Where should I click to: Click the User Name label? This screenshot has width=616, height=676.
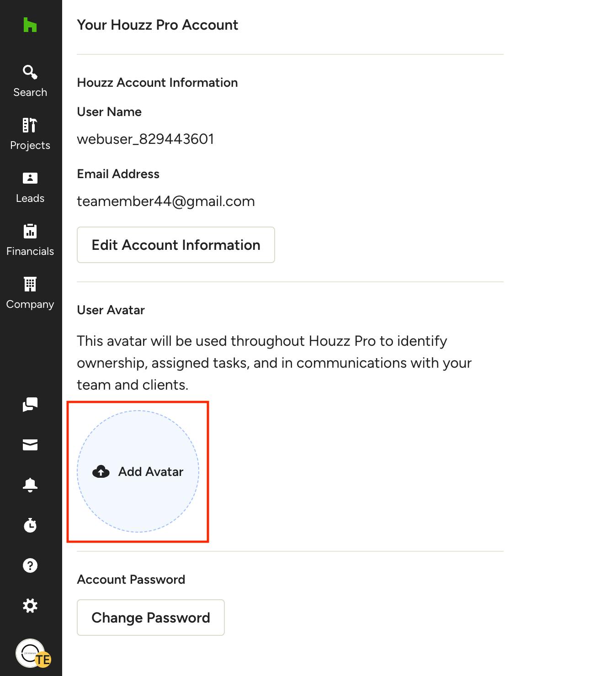click(x=109, y=112)
